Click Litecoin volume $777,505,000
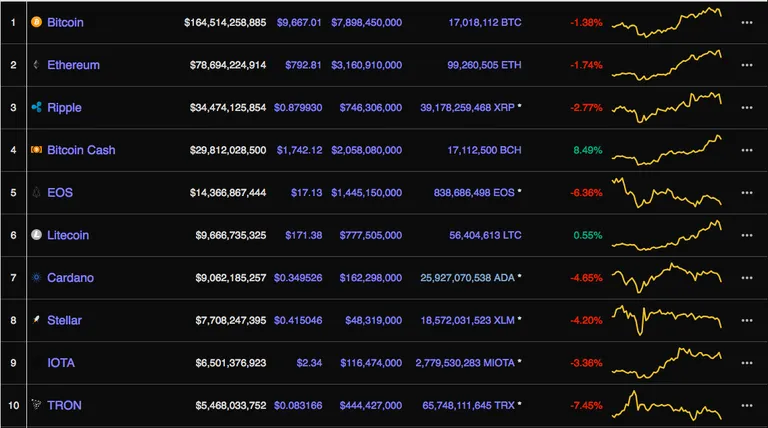Screen dimensions: 768x428 (371, 236)
